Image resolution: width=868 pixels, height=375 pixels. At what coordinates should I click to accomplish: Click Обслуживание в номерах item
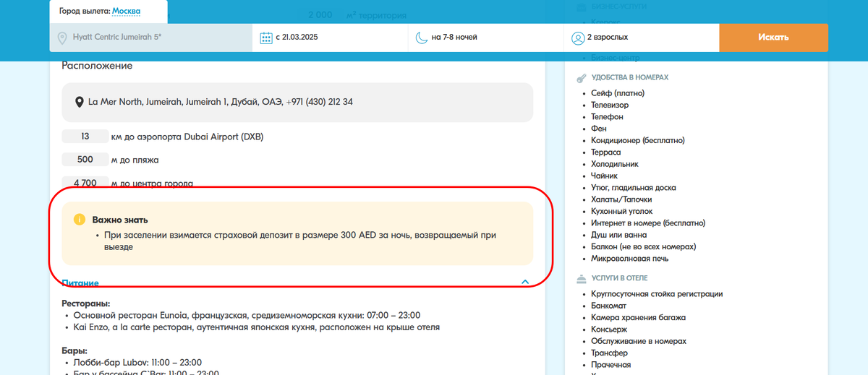point(639,341)
